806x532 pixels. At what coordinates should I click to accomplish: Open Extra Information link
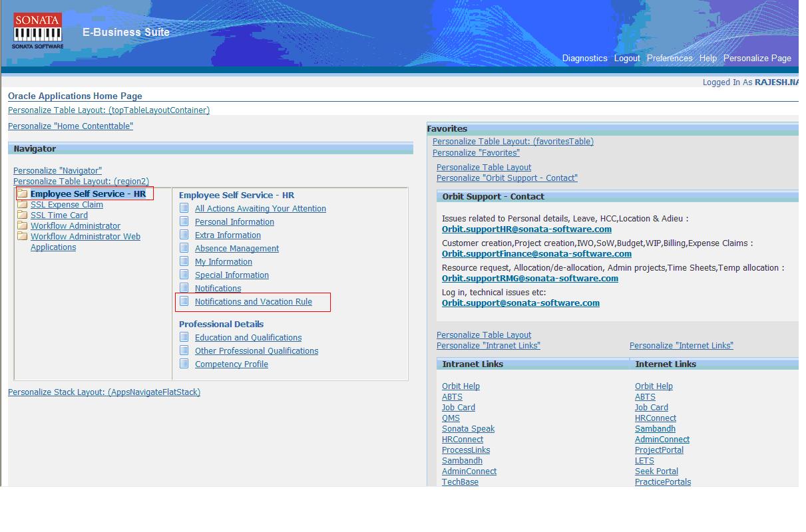tap(228, 235)
